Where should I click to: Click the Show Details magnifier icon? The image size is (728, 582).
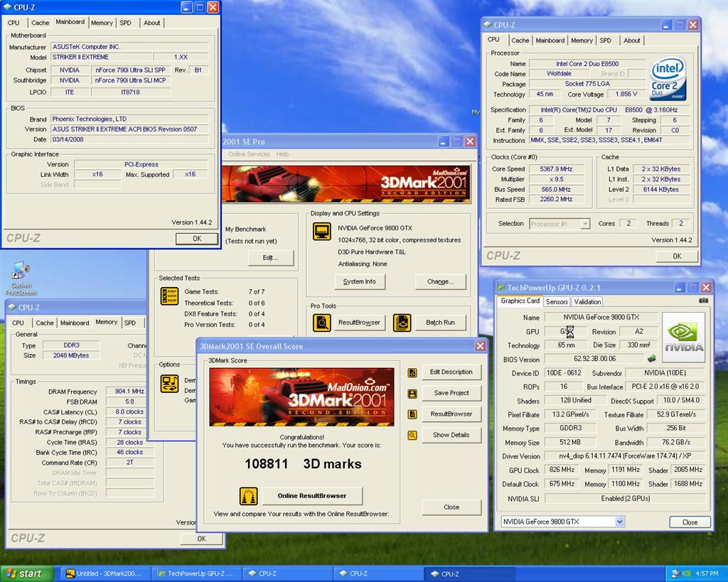412,436
